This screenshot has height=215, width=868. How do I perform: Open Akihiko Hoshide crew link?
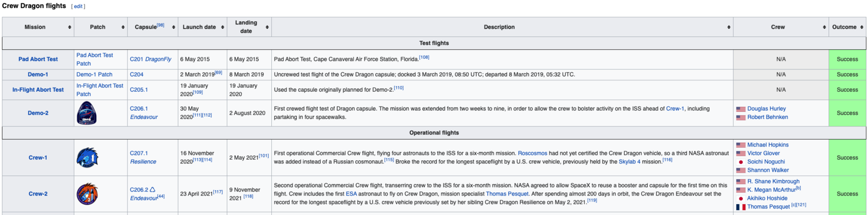tap(767, 198)
